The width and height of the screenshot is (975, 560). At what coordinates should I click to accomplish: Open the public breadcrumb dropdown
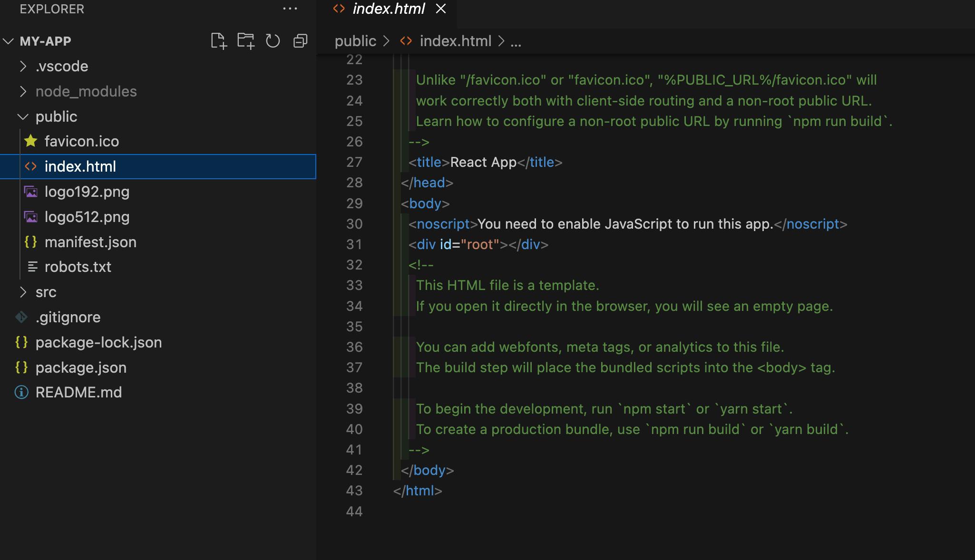coord(355,41)
